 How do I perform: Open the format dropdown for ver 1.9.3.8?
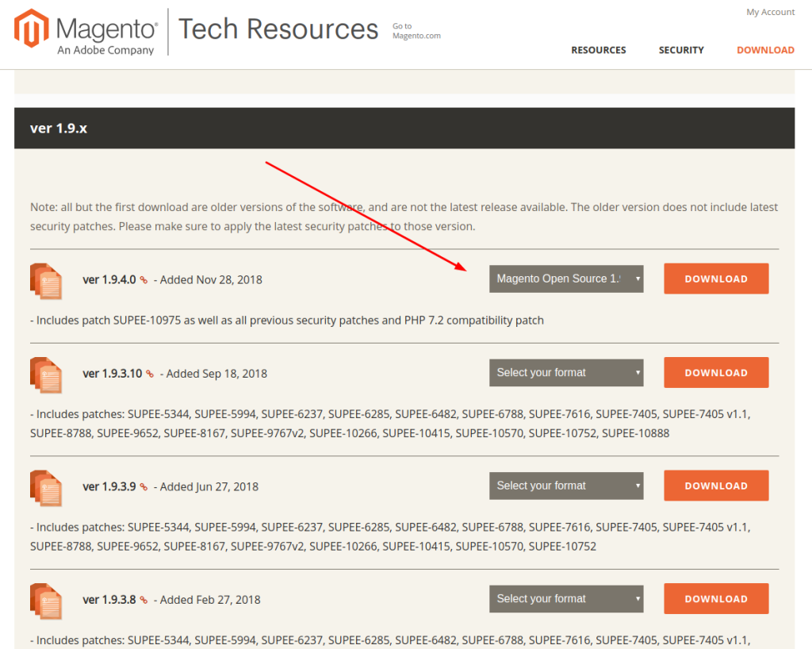coord(565,599)
